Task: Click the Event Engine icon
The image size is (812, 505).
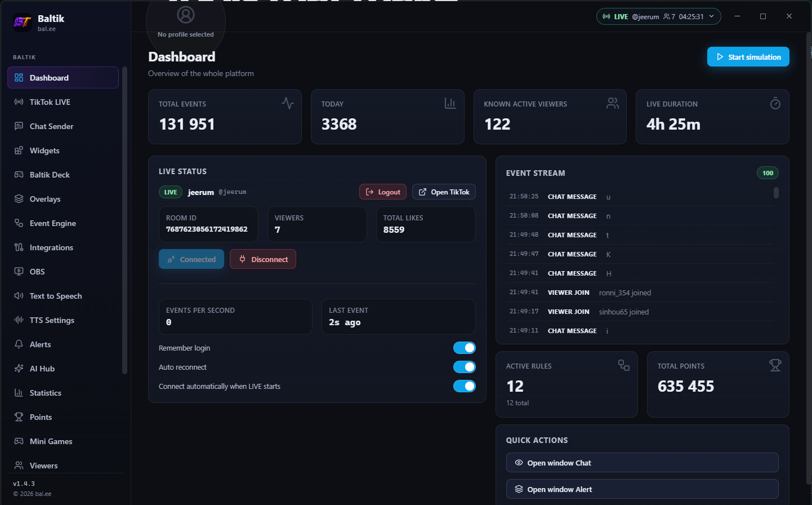Action: click(x=19, y=223)
